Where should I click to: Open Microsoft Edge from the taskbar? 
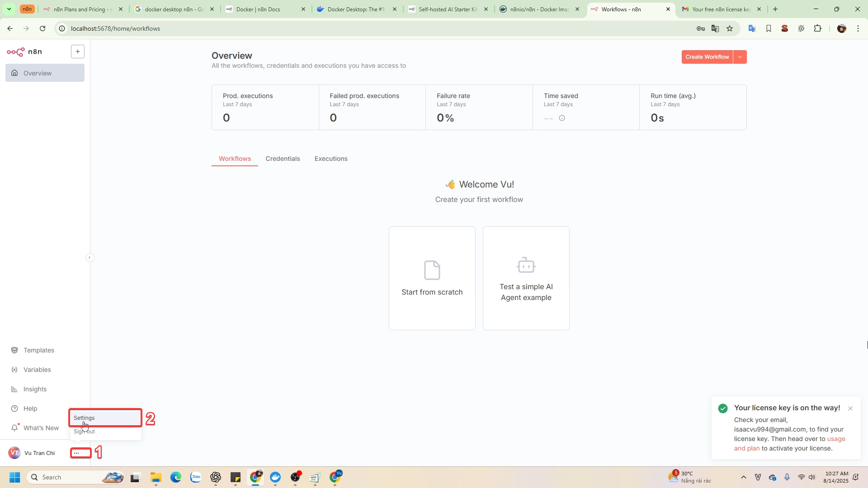pyautogui.click(x=176, y=477)
